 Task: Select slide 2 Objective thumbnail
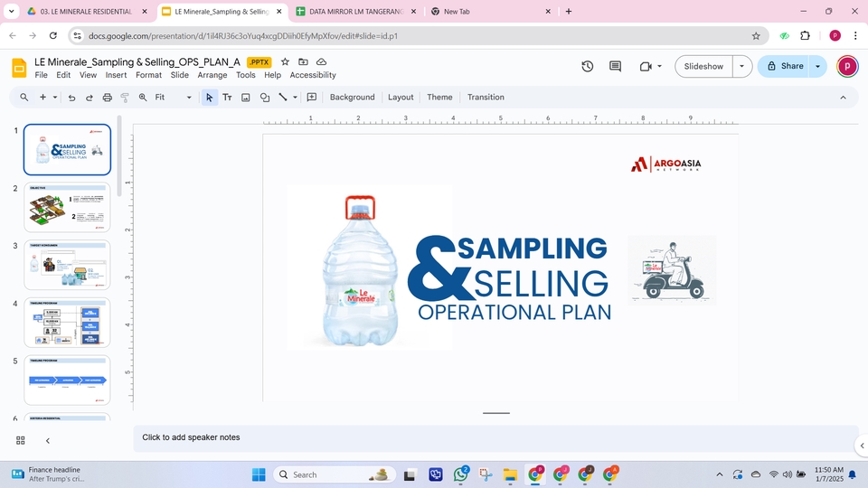click(x=67, y=208)
